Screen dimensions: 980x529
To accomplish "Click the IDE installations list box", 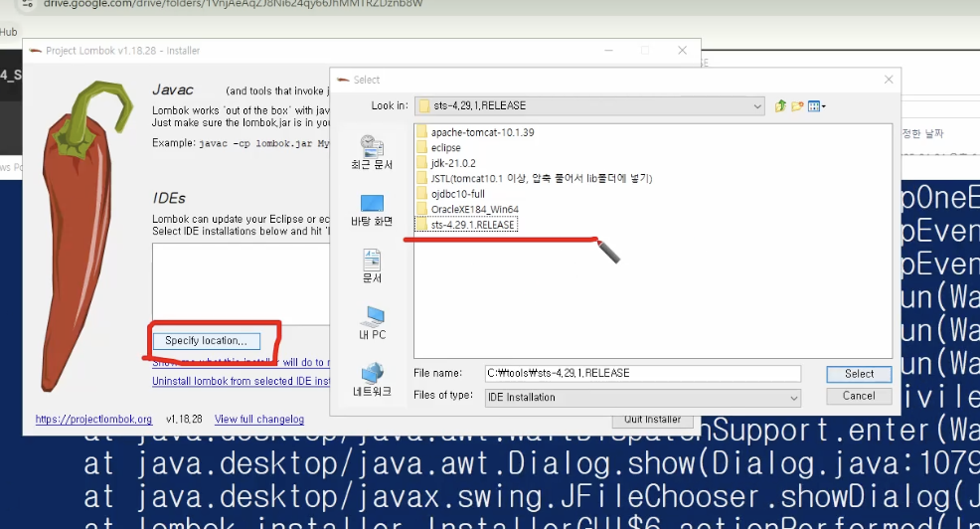I will (x=242, y=283).
